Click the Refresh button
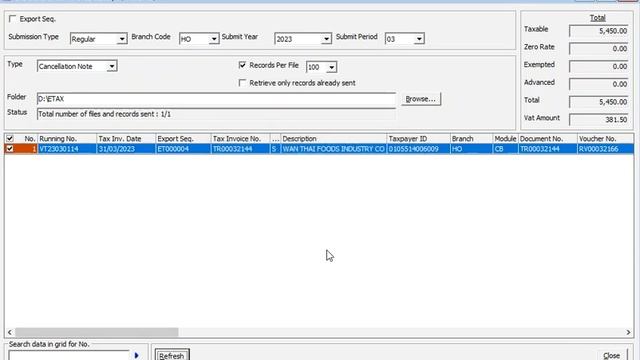 coord(172,355)
